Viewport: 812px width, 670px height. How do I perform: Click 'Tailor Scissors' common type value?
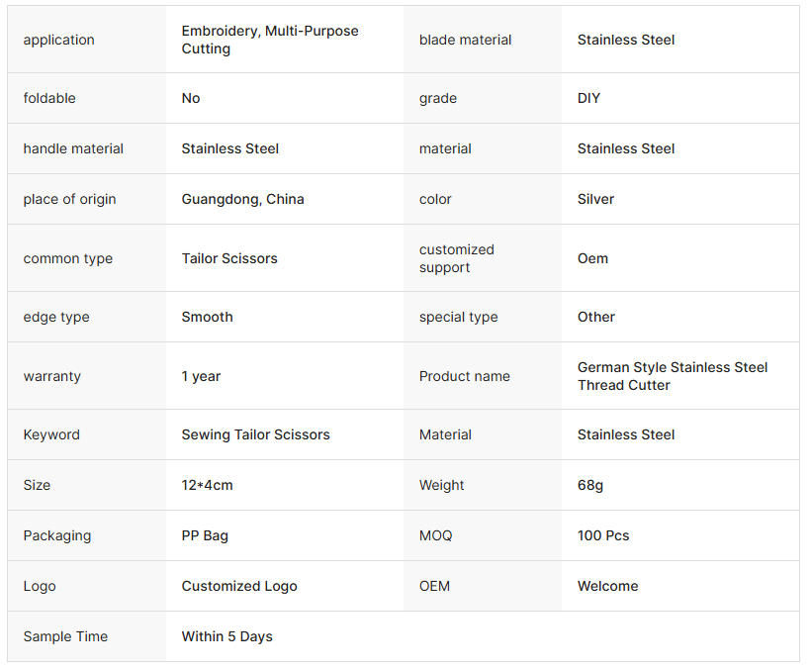tap(229, 259)
